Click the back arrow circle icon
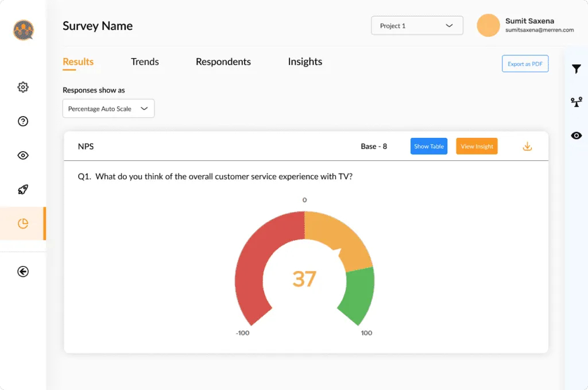Screen dimensions: 588x390 pyautogui.click(x=23, y=272)
